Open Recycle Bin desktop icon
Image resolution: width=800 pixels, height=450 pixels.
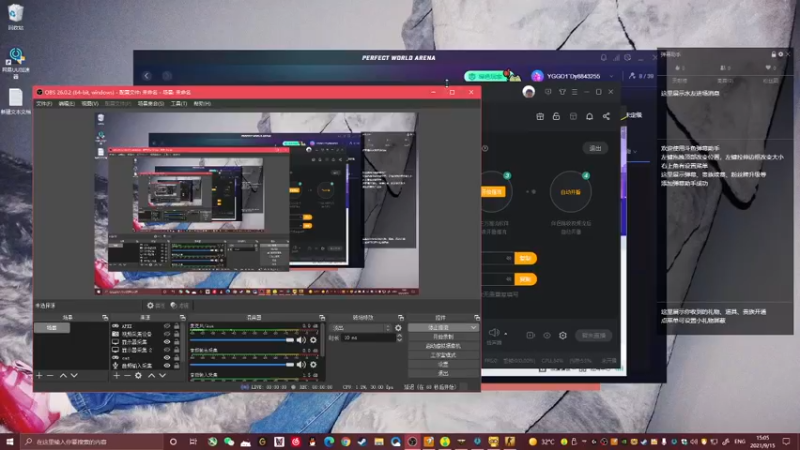16,16
